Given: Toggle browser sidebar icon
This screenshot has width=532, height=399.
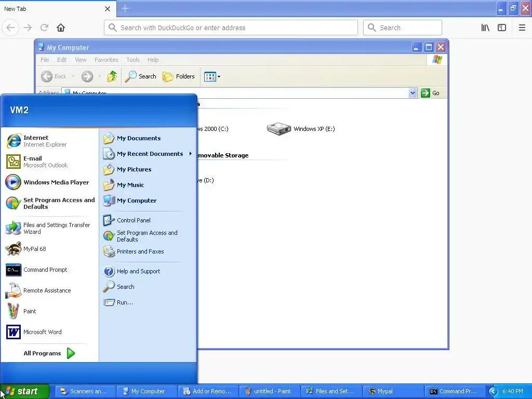Looking at the screenshot, I should 502,28.
